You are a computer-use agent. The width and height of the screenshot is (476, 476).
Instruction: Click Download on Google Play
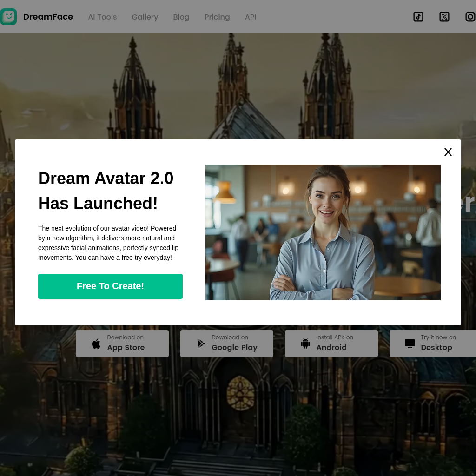click(x=226, y=343)
